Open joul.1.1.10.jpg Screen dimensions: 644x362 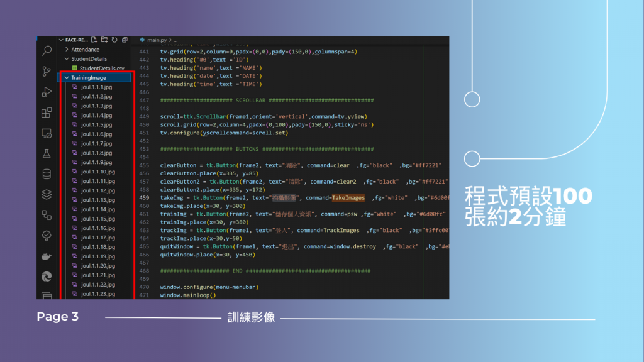[x=98, y=172]
